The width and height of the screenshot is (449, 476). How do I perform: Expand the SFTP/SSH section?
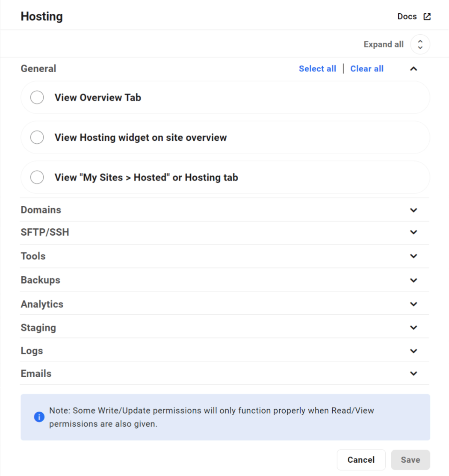pyautogui.click(x=413, y=232)
